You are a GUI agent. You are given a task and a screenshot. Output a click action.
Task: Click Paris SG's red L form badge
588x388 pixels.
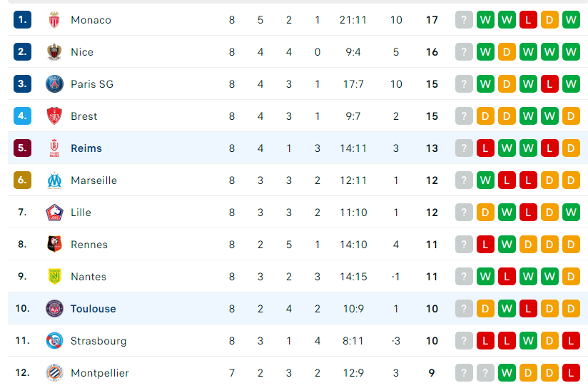click(x=549, y=84)
